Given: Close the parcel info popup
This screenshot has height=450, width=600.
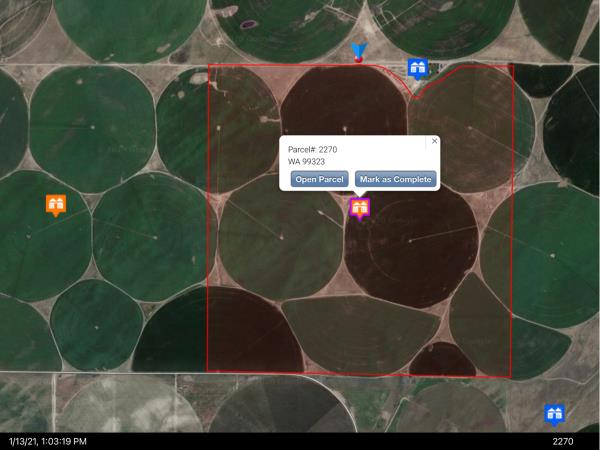Looking at the screenshot, I should pyautogui.click(x=434, y=142).
